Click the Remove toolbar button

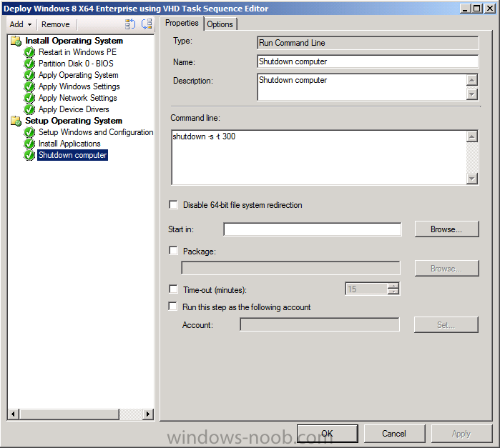click(56, 24)
